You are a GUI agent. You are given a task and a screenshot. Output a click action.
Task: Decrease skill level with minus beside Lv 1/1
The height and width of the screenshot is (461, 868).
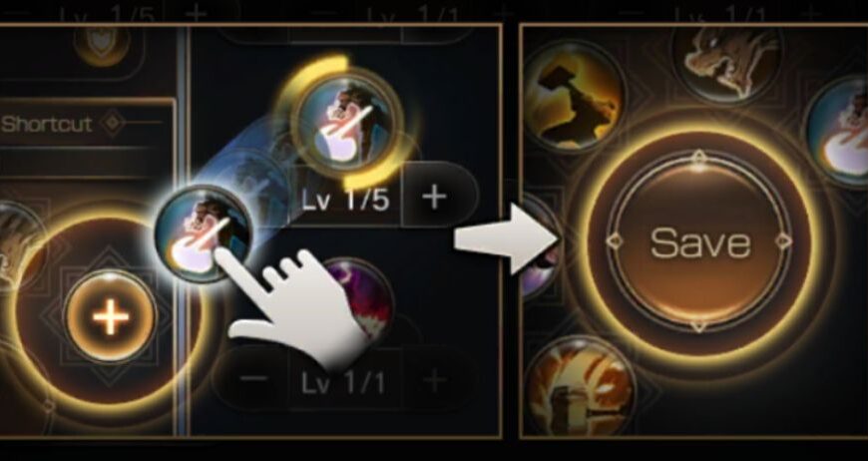pyautogui.click(x=253, y=379)
